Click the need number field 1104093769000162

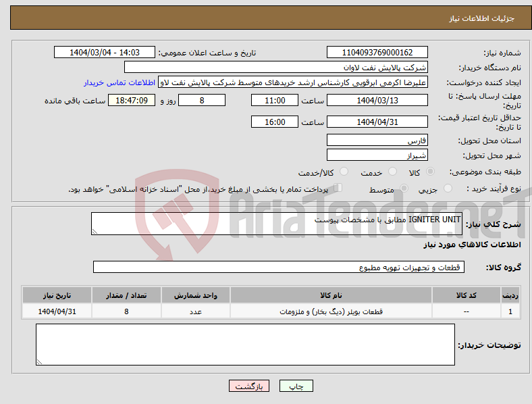(x=377, y=52)
